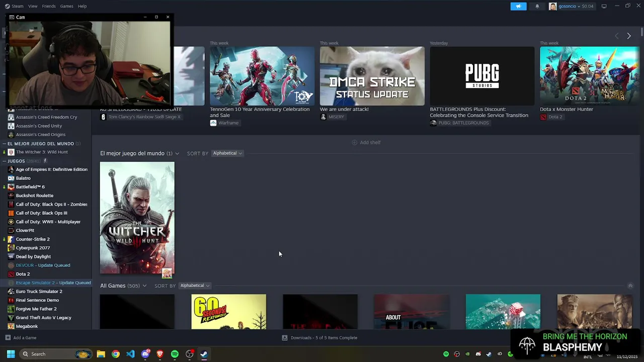
Task: Select Balatro in the game list
Action: [23, 178]
